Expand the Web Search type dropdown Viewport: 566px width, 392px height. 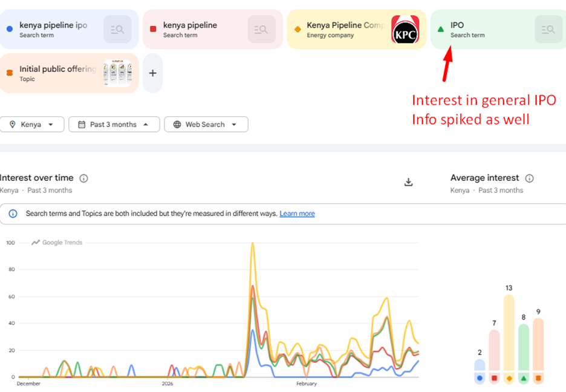206,125
